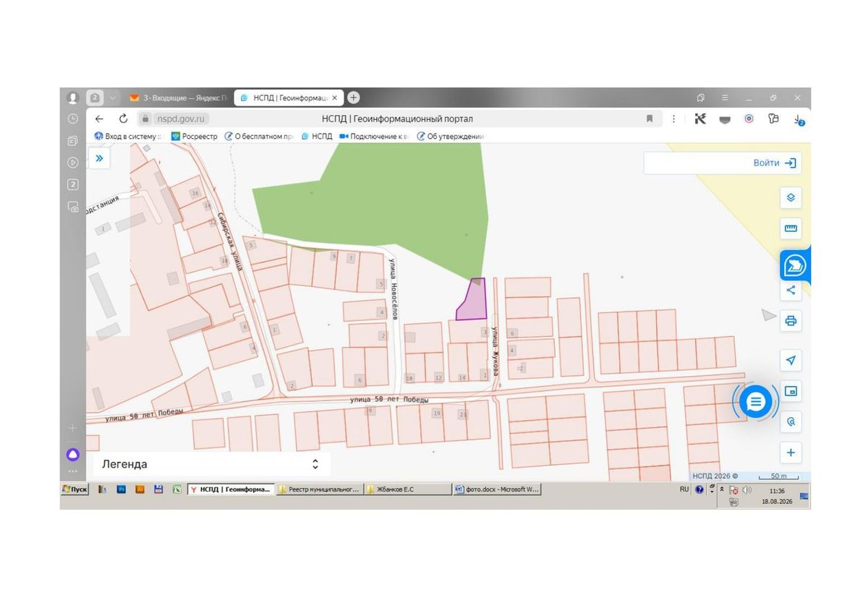Open О бесплатном bookmark
Viewport: 868px width, 613px height.
tap(258, 136)
